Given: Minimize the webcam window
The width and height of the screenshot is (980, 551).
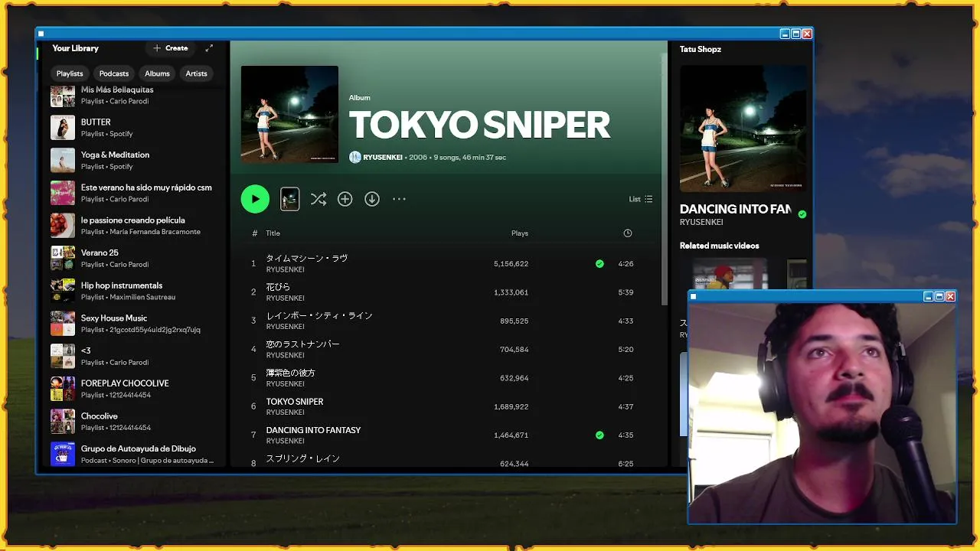Looking at the screenshot, I should click(929, 296).
